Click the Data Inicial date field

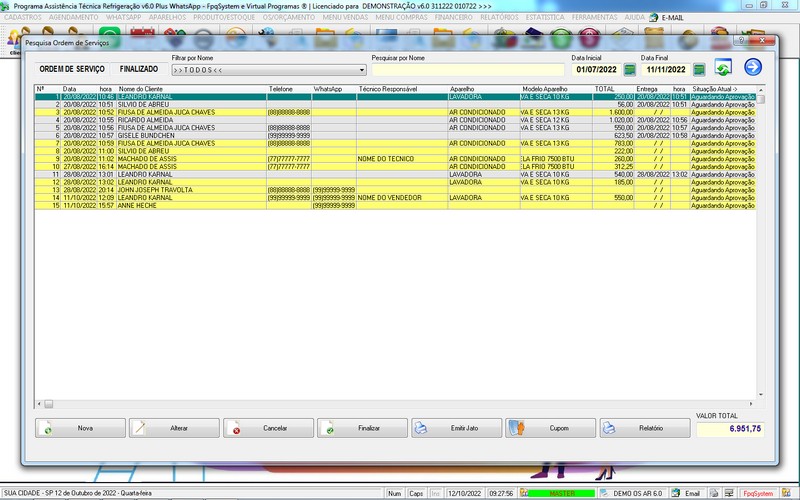[x=596, y=70]
